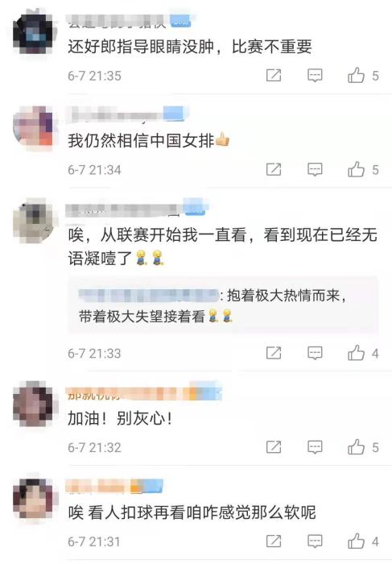The width and height of the screenshot is (392, 564).
Task: Like the 我仍然相信中国女排 comment
Action: tap(356, 169)
